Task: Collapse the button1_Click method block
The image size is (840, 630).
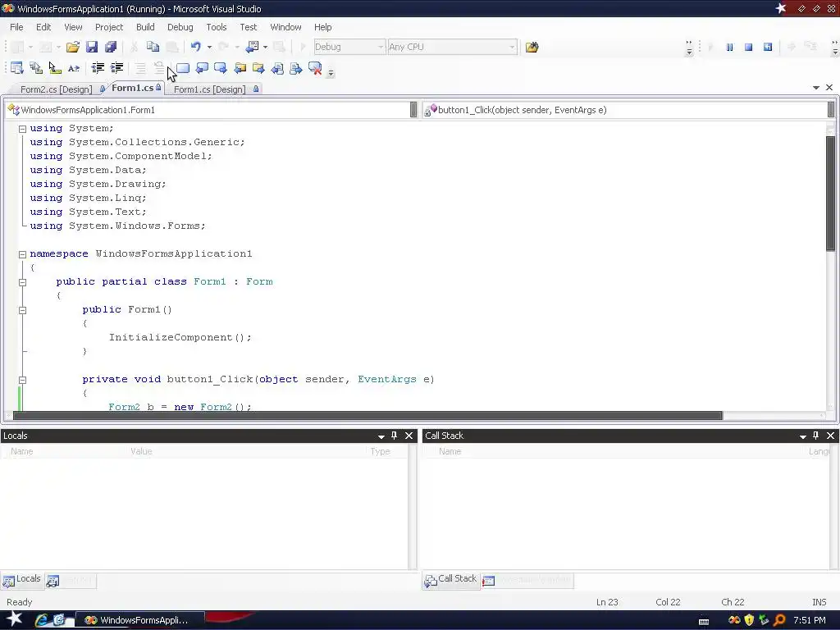Action: pyautogui.click(x=22, y=379)
